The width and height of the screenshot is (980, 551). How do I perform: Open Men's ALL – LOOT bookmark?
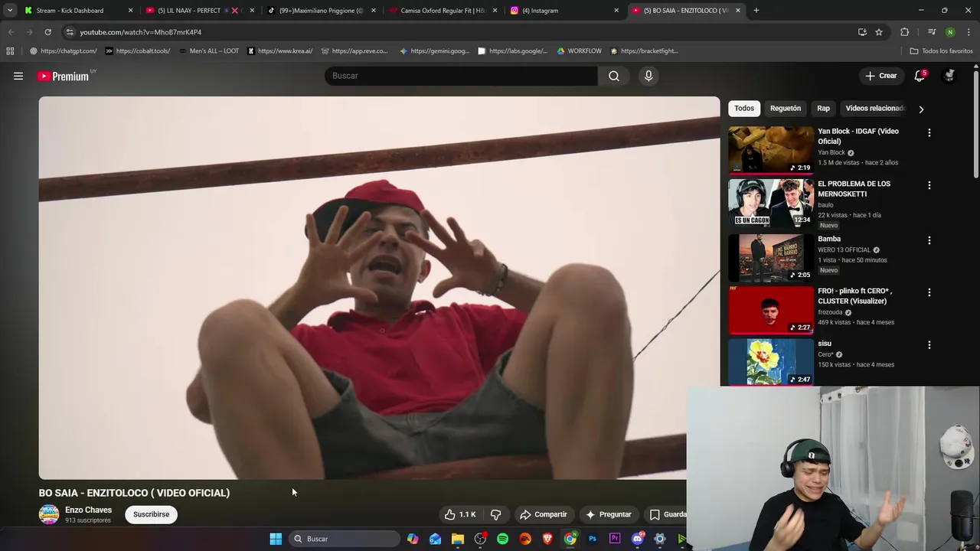pyautogui.click(x=208, y=51)
